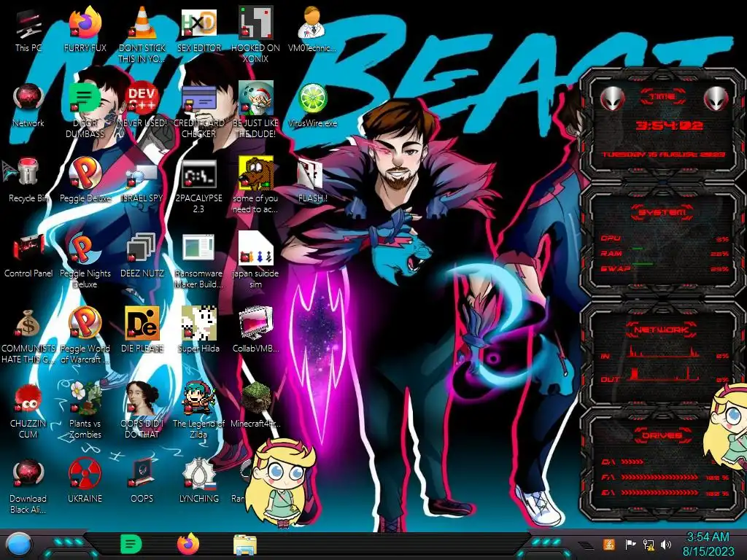The width and height of the screenshot is (747, 560).
Task: Click the right alien head on the time widget
Action: [716, 98]
